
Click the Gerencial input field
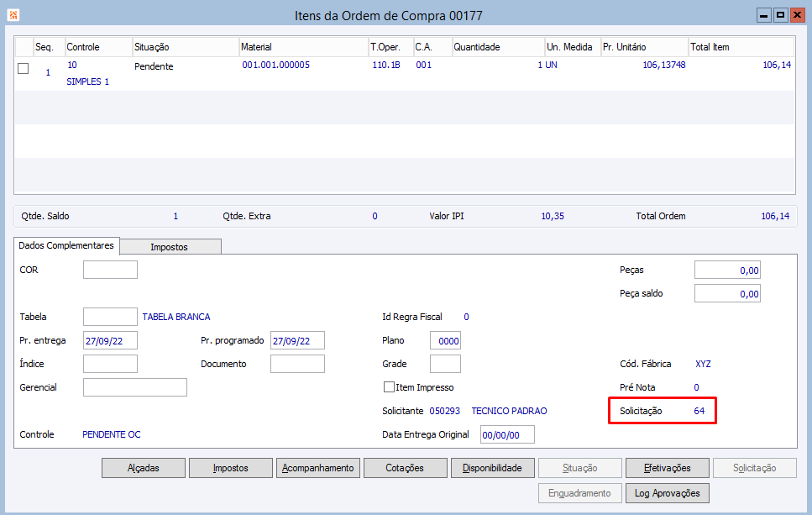click(135, 387)
